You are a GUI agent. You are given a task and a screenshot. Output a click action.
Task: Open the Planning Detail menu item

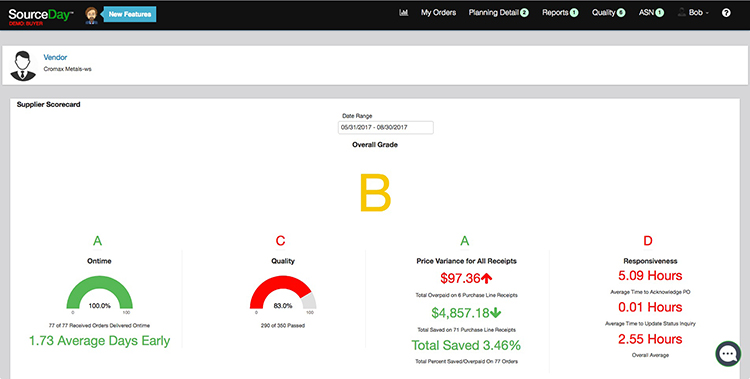tap(494, 13)
